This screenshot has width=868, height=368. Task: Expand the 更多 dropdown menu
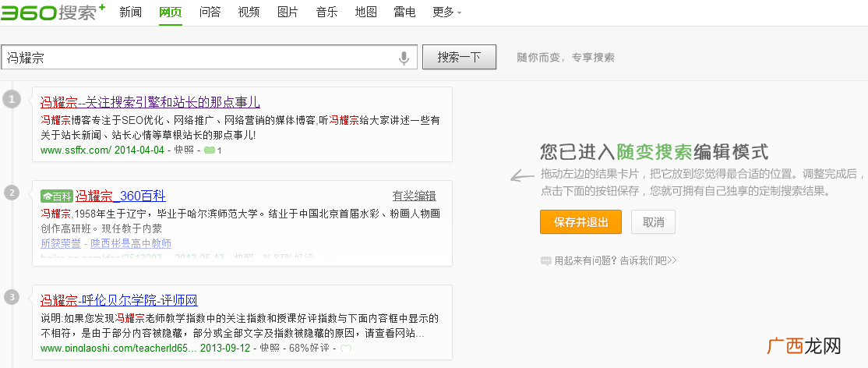447,12
